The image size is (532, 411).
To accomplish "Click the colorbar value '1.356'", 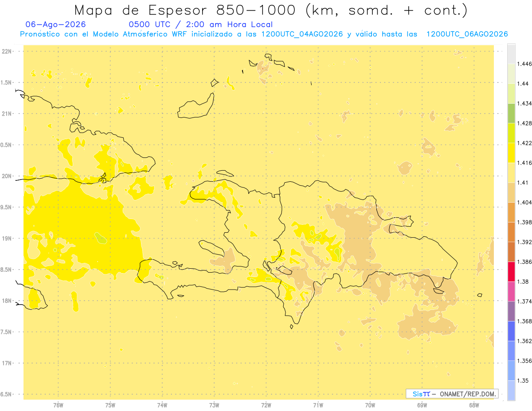I will tap(524, 361).
